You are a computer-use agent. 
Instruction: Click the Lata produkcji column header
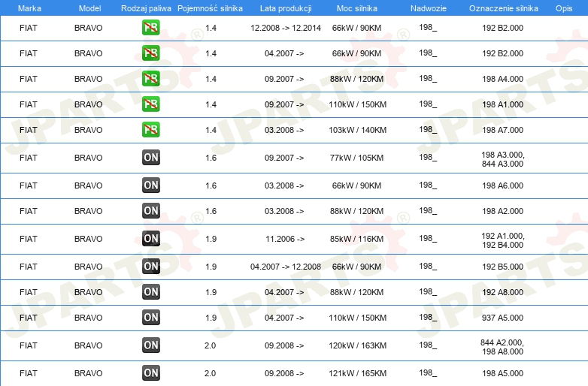tap(286, 8)
